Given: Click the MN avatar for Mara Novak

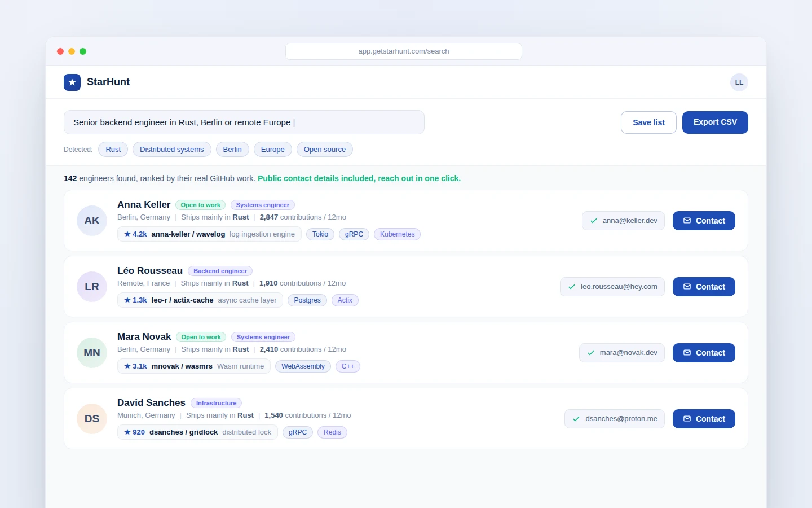Looking at the screenshot, I should tap(92, 353).
